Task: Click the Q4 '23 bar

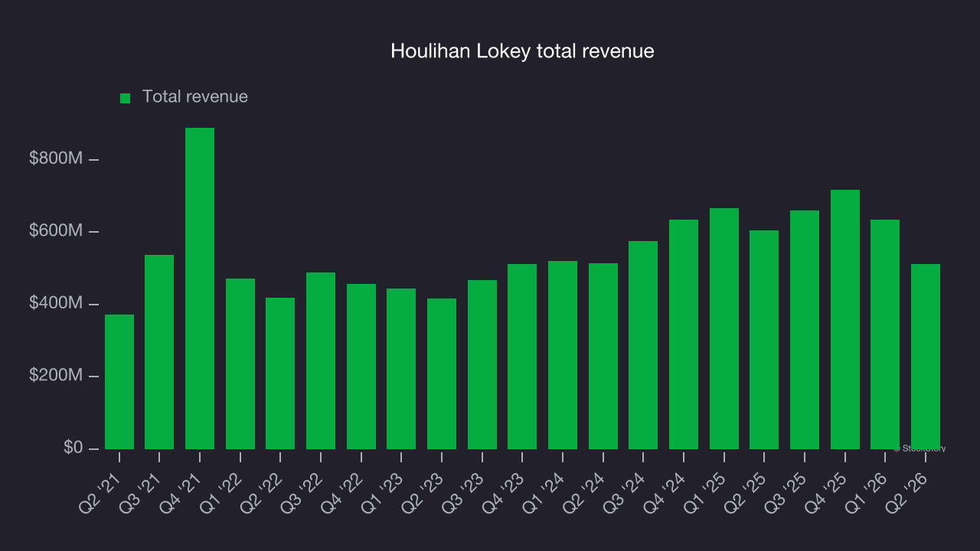Action: coord(522,357)
